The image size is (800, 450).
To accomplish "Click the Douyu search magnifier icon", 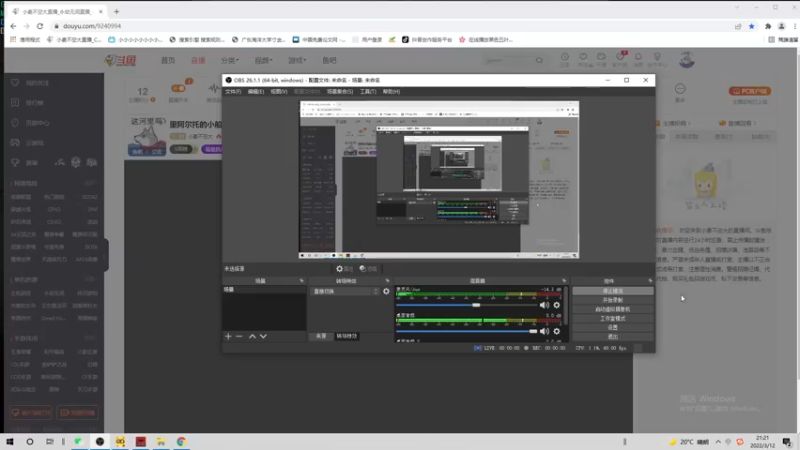I will pos(539,60).
